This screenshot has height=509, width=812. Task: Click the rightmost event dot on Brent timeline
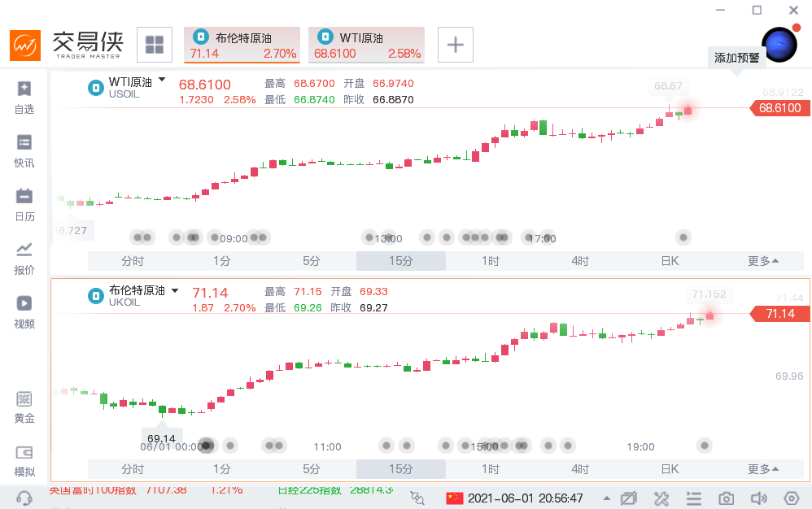click(705, 446)
